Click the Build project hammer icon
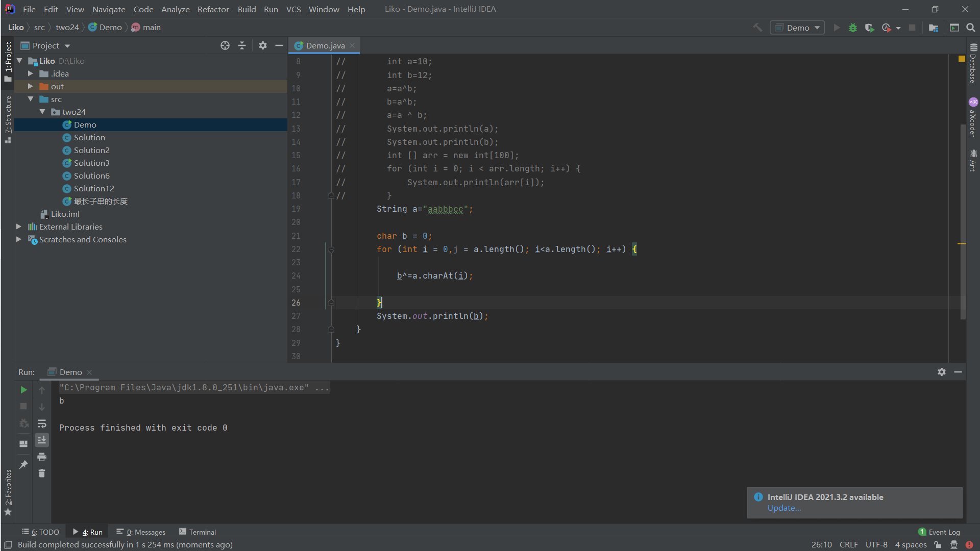This screenshot has width=980, height=551. 757,28
